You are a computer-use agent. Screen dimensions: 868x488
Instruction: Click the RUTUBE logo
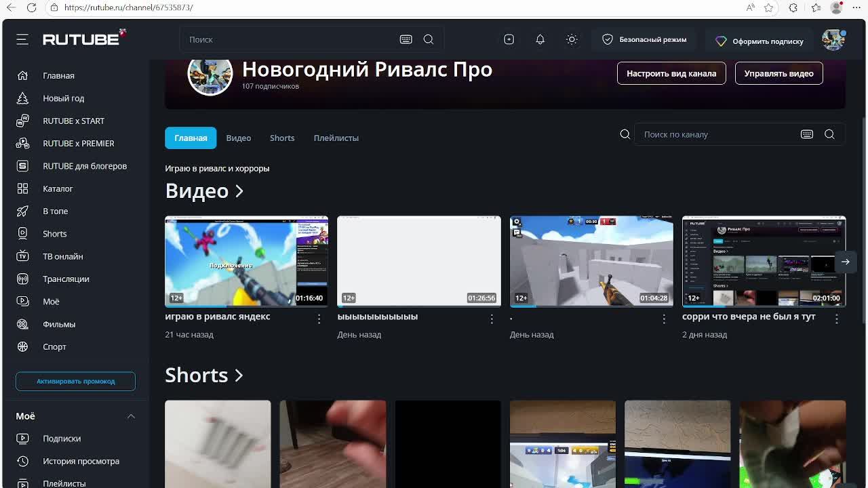84,39
